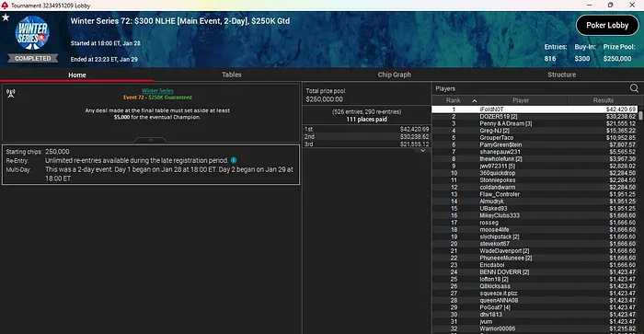Sort by the Results column header
The width and height of the screenshot is (644, 334).
603,100
